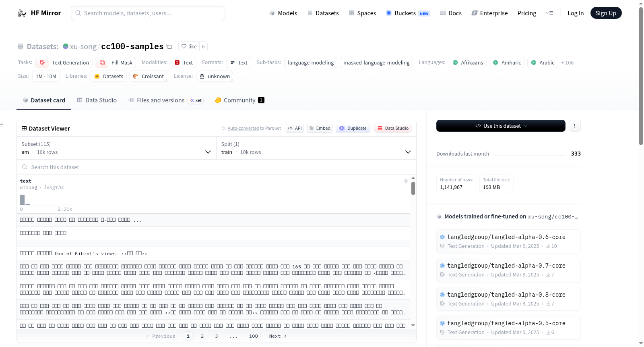Click the Duplicate button
The height and width of the screenshot is (347, 644).
click(353, 129)
